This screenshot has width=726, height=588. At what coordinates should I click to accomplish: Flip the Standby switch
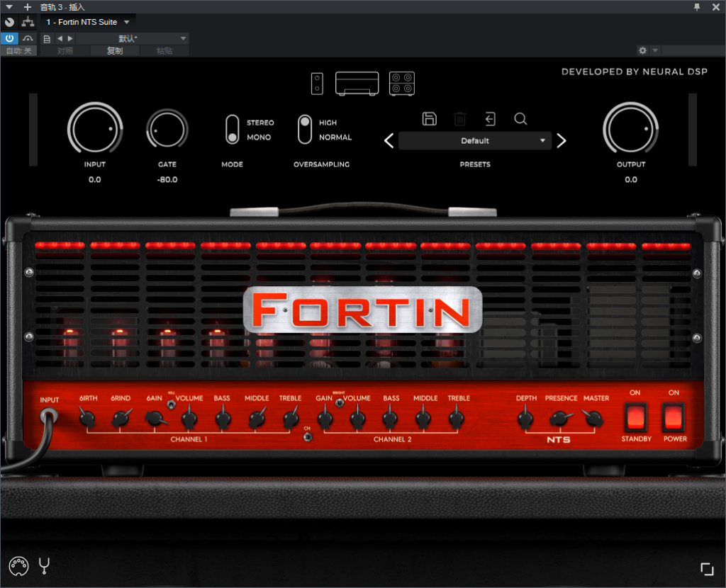[636, 417]
